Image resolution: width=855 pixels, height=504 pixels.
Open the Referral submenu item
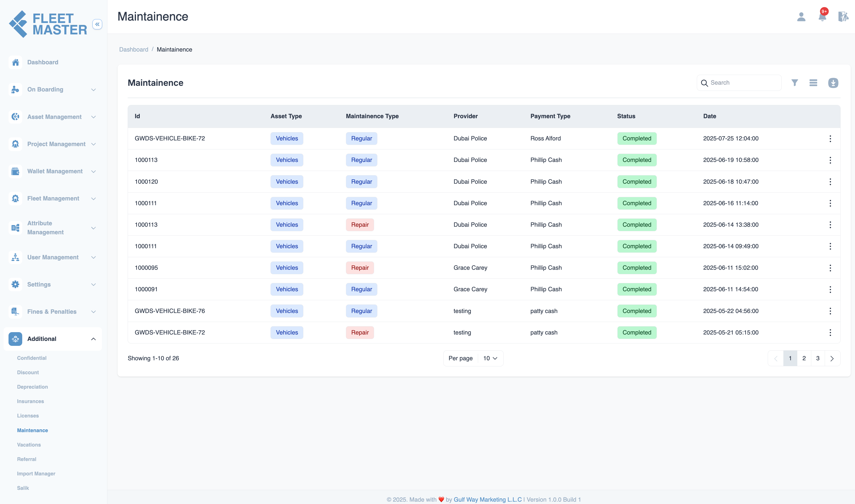pos(26,459)
